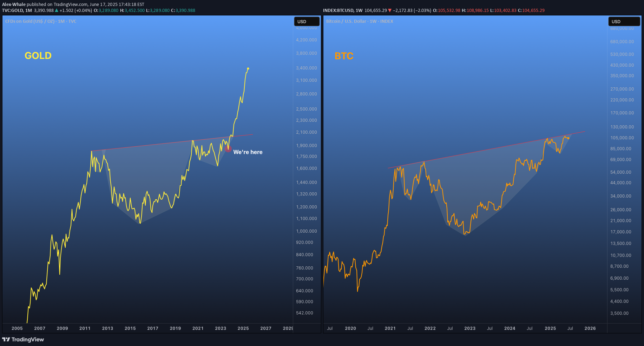Click the orange end dot of BTC line

(568, 138)
